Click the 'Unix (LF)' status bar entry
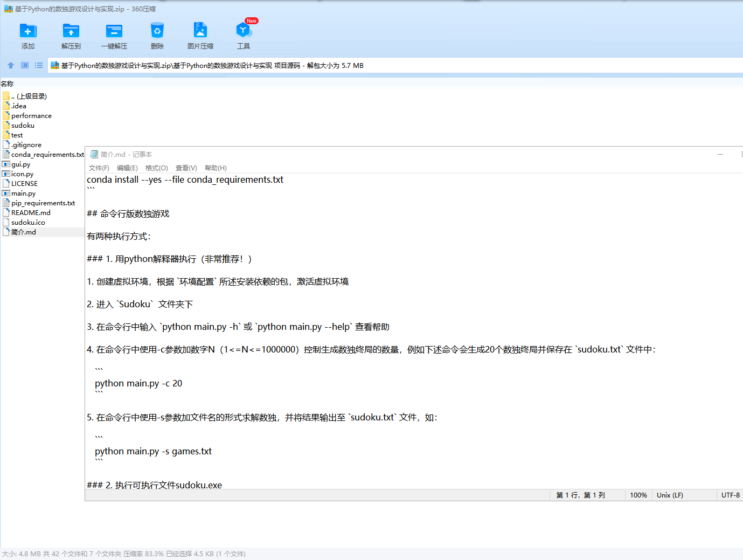743x560 pixels. (x=670, y=495)
